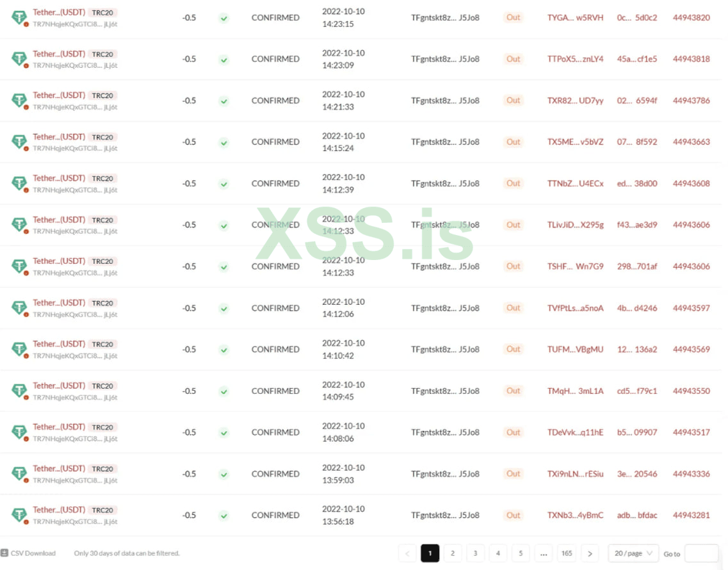The height and width of the screenshot is (570, 728).
Task: Click the Out label in the 14:12:06 row
Action: 514,308
